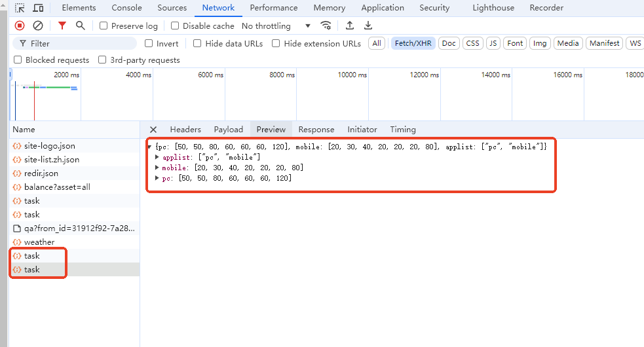Collapse the root JSON object arrow
Image resolution: width=644 pixels, height=347 pixels.
(x=149, y=147)
